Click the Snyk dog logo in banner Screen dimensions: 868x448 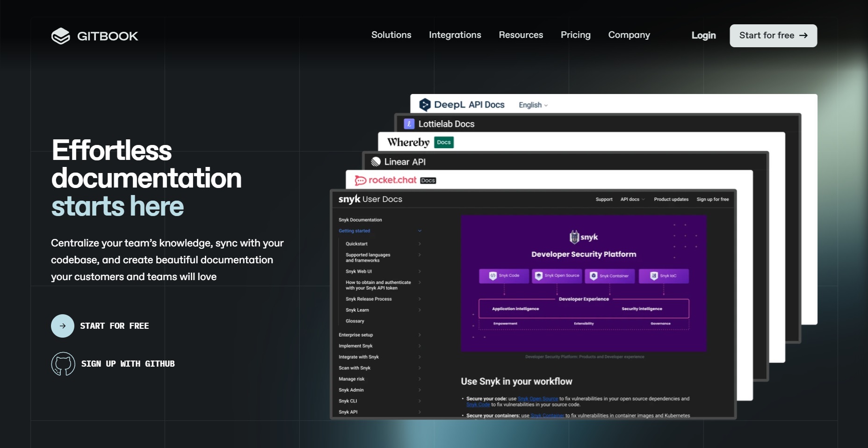(x=574, y=237)
